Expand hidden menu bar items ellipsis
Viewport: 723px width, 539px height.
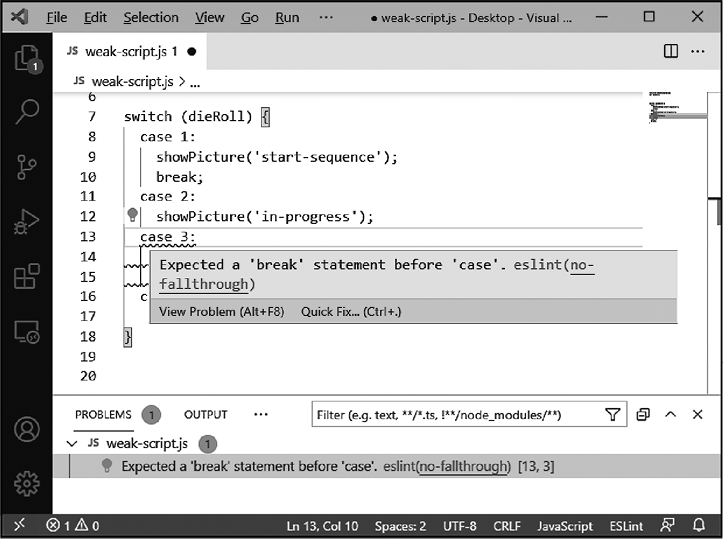pyautogui.click(x=326, y=18)
